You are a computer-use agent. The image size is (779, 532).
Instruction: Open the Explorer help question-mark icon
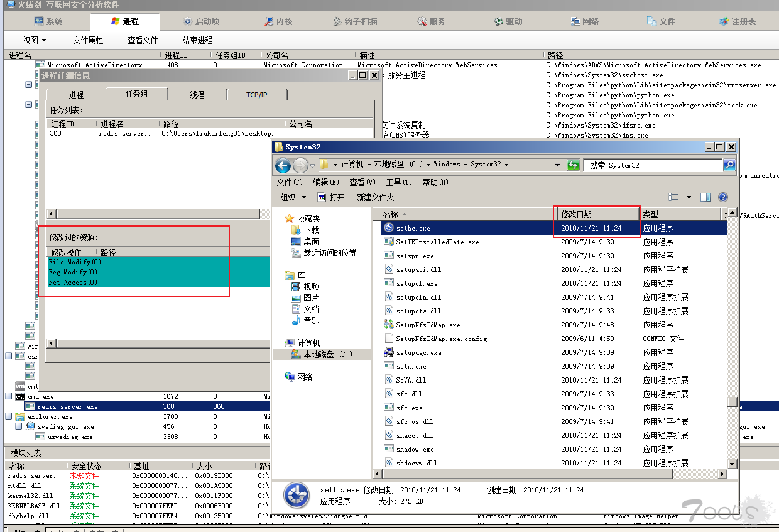722,197
